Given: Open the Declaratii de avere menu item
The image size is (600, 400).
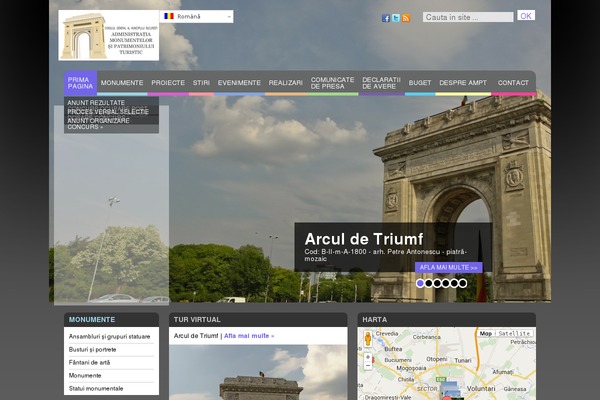Looking at the screenshot, I should 381,83.
